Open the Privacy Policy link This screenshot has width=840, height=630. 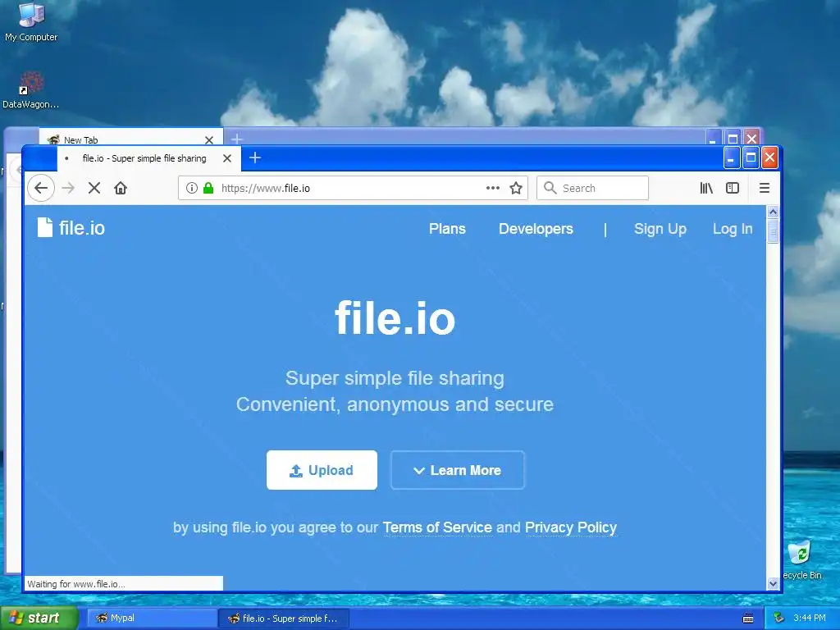pyautogui.click(x=571, y=527)
